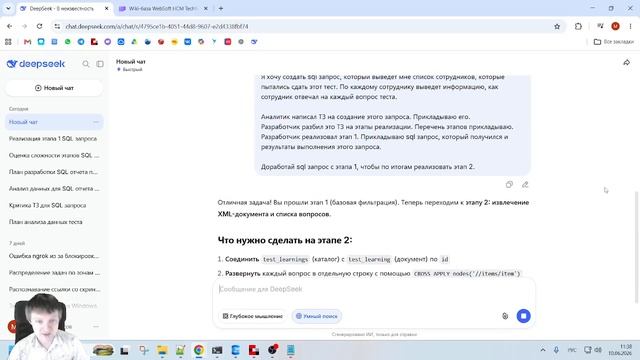Open the chat Анализ данных для SQL отчета
Image resolution: width=640 pixels, height=360 pixels.
53,189
